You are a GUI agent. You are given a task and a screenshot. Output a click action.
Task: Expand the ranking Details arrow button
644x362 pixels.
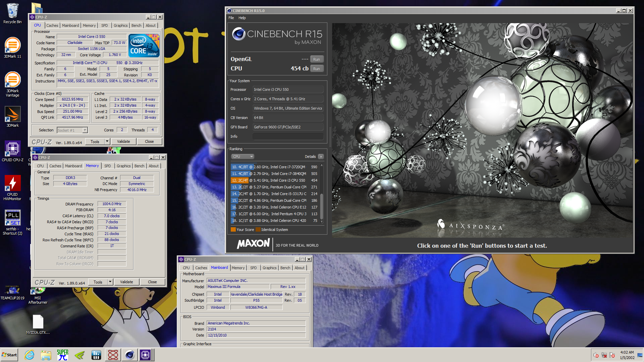pyautogui.click(x=321, y=157)
